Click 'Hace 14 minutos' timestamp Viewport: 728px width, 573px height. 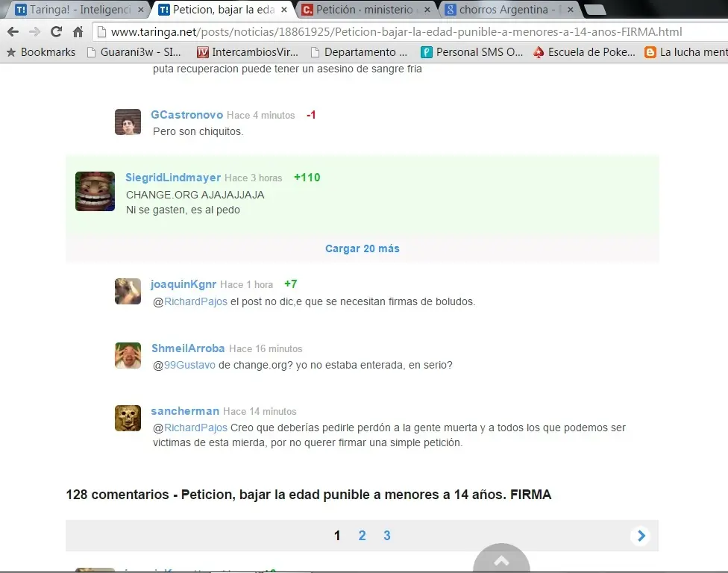(260, 411)
